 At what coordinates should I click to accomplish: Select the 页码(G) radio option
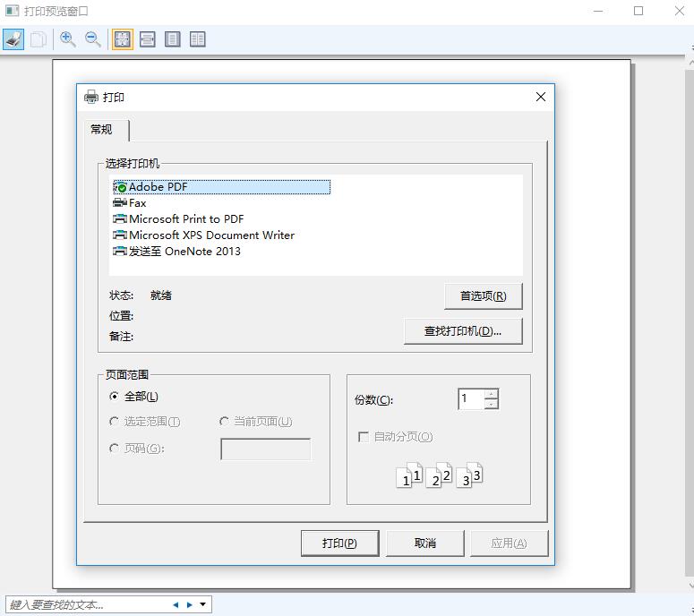(x=137, y=449)
